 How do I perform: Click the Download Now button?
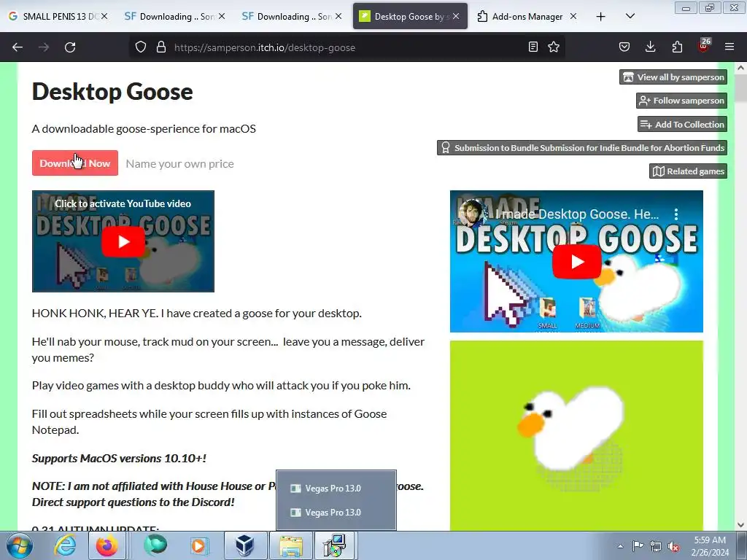click(x=75, y=163)
